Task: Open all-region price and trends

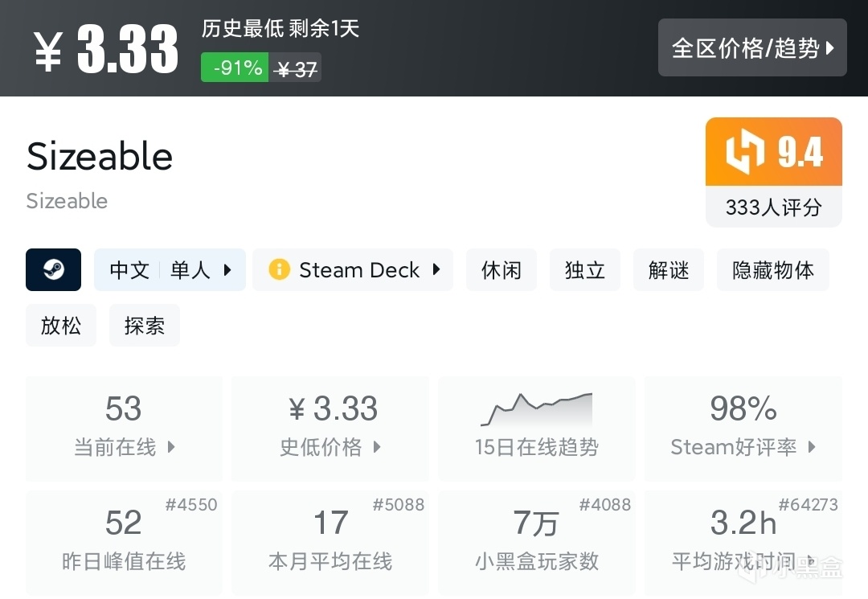Action: 752,48
